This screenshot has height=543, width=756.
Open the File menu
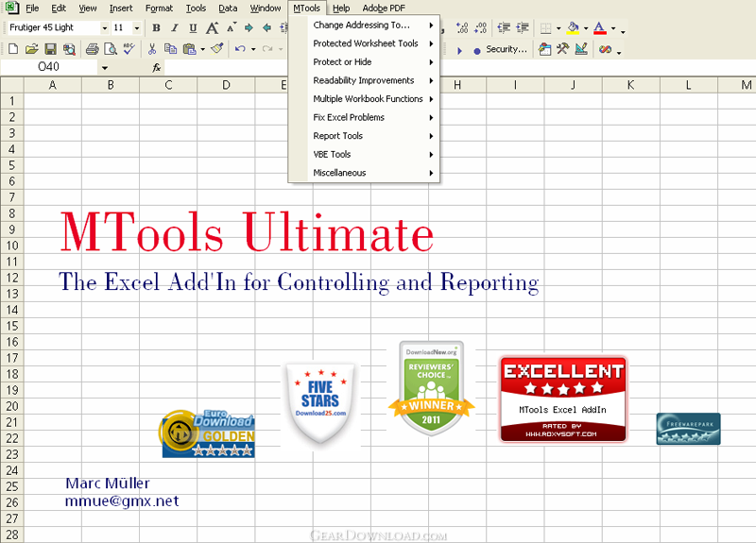pyautogui.click(x=32, y=8)
